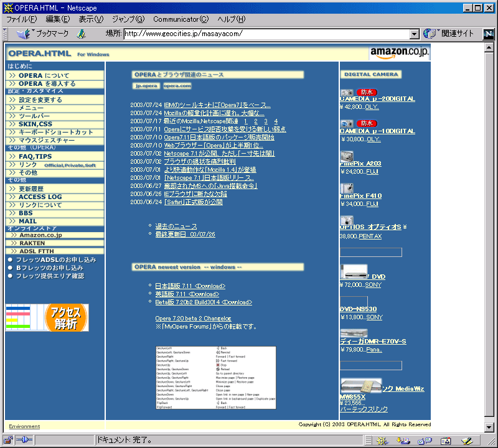Open the ACCESS LOG sidebar link
The height and width of the screenshot is (448, 498).
(x=55, y=197)
